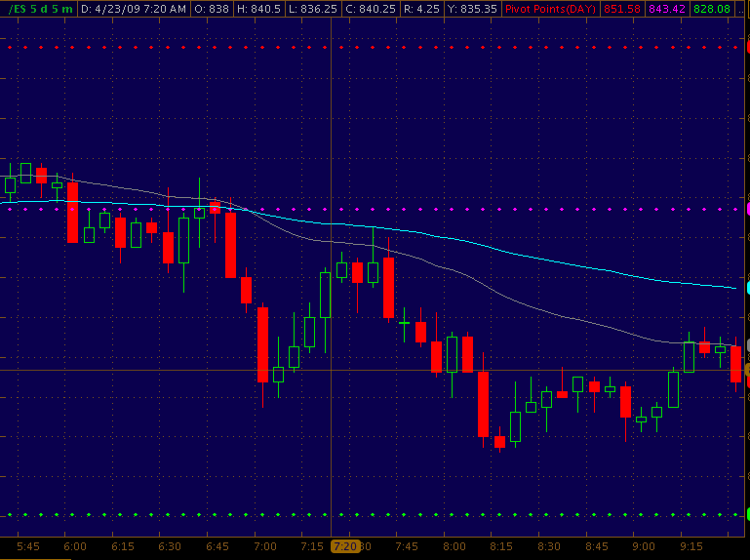This screenshot has width=750, height=560.
Task: Click the date field showing 4/23/09 7:20 AM
Action: point(133,9)
